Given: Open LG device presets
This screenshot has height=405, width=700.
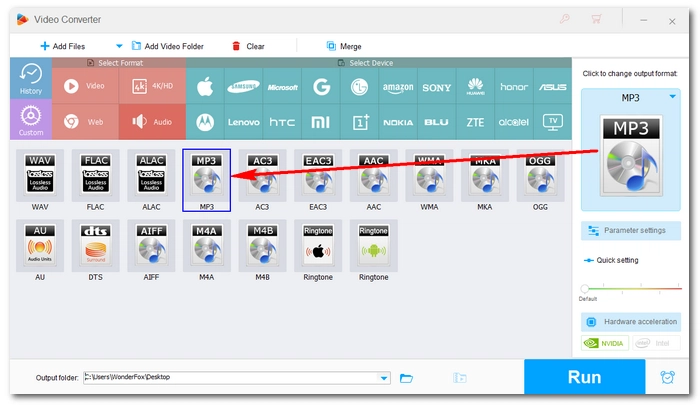Looking at the screenshot, I should (x=359, y=86).
